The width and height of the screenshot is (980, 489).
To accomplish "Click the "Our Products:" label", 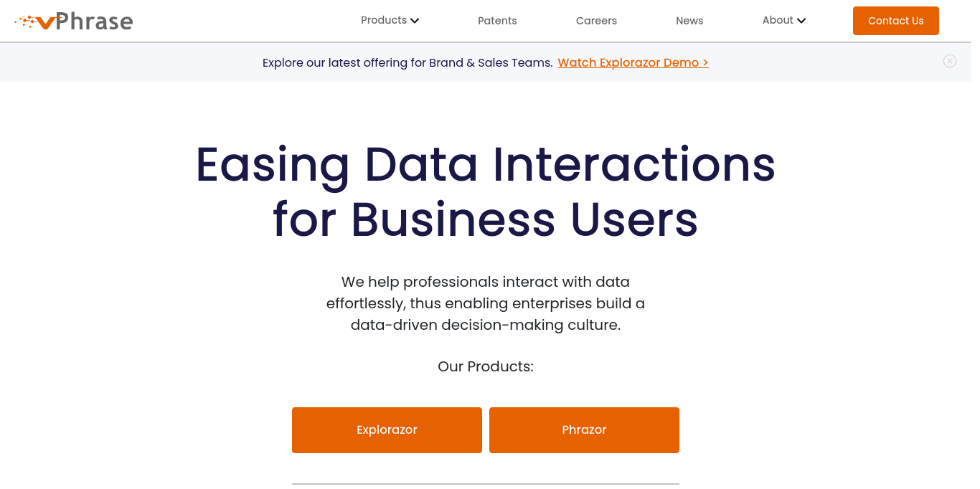I will [x=485, y=366].
